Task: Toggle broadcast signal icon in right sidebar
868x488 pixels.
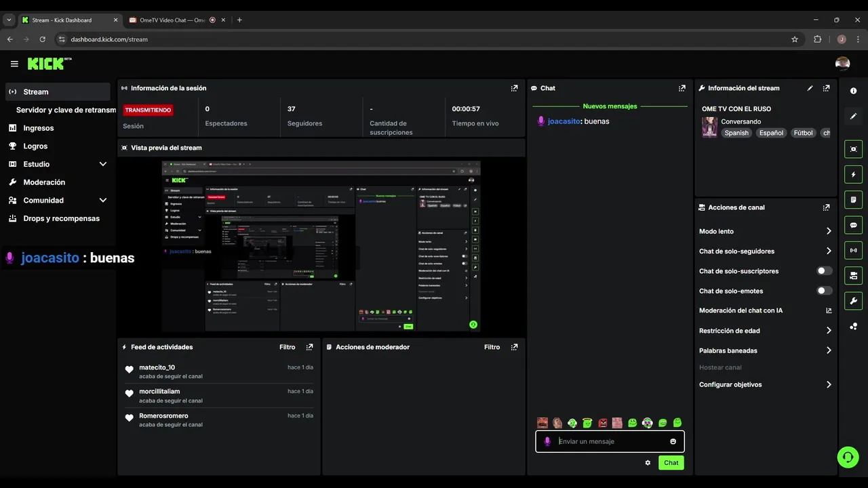Action: 853,250
